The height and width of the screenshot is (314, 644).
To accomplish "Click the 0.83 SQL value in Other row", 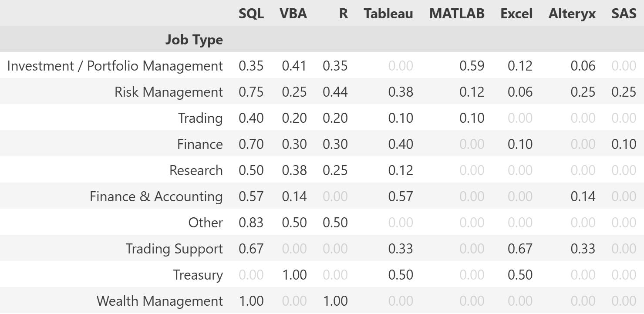I will 251,223.
